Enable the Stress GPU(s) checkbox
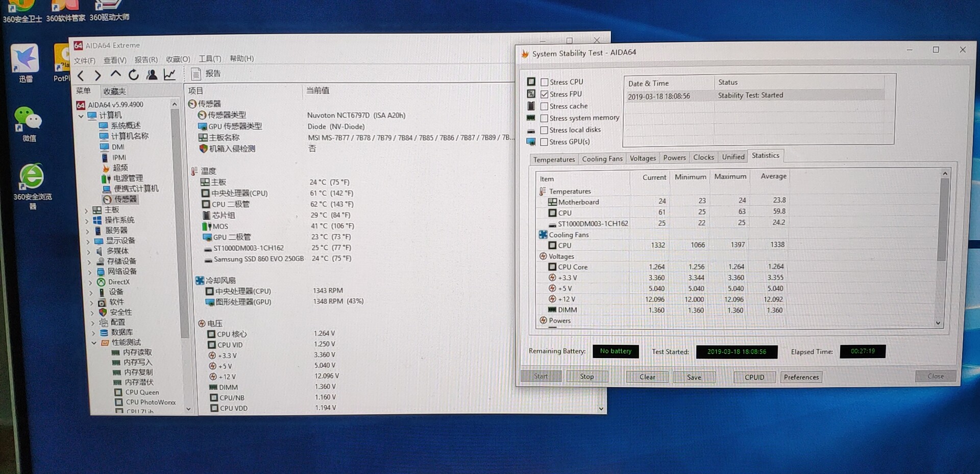The image size is (980, 474). [545, 142]
